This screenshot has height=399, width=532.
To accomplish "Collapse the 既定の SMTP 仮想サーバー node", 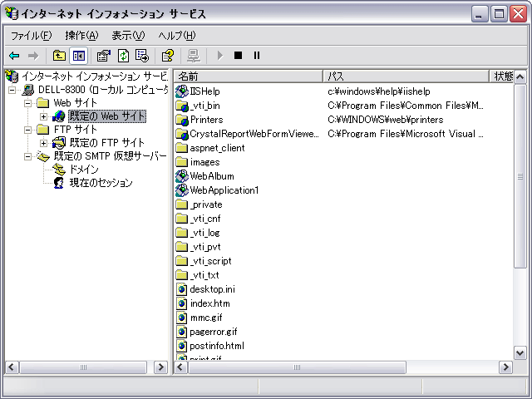I will [x=27, y=156].
